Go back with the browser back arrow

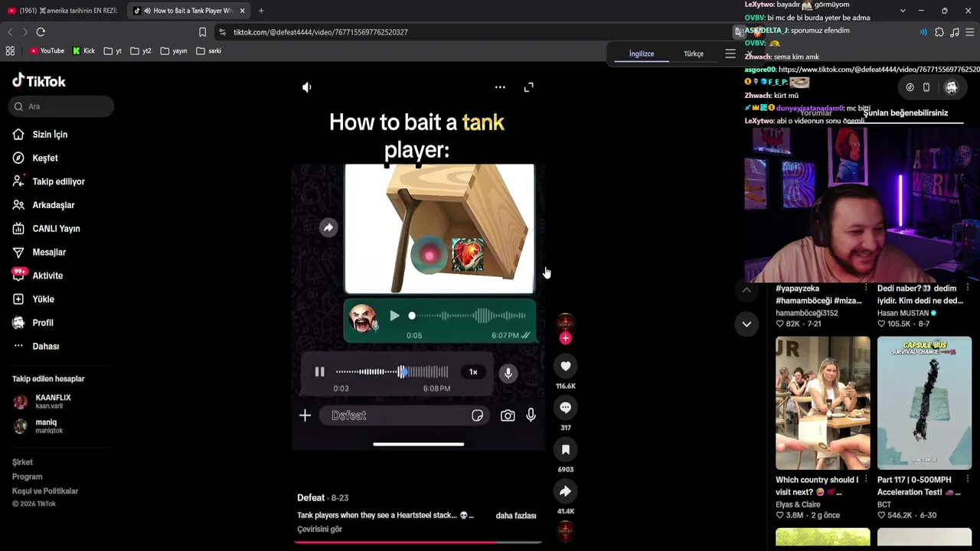pyautogui.click(x=10, y=32)
